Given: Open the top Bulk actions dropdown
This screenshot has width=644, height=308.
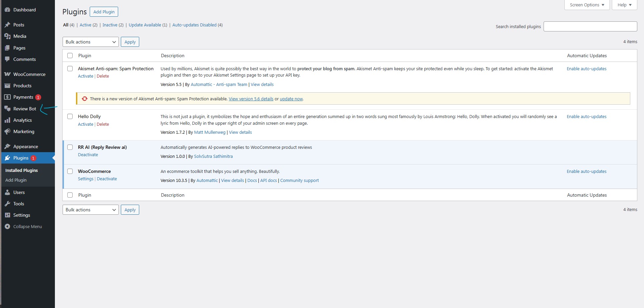Looking at the screenshot, I should click(x=90, y=42).
